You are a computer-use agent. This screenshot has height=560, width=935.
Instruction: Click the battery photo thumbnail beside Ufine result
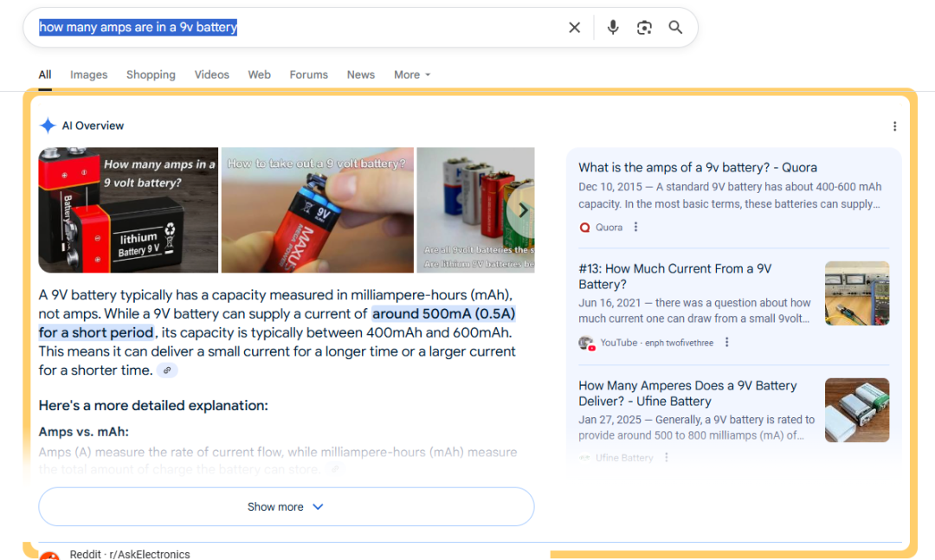pos(857,410)
